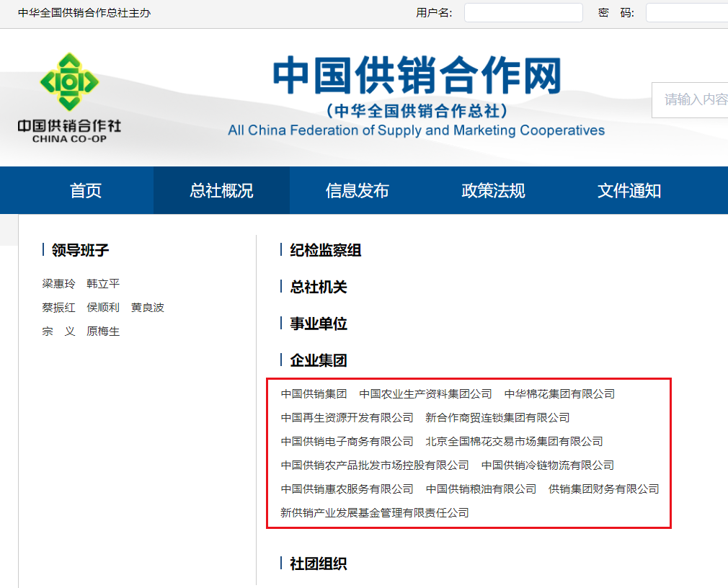Click the 中国供销集团 company link

click(314, 394)
